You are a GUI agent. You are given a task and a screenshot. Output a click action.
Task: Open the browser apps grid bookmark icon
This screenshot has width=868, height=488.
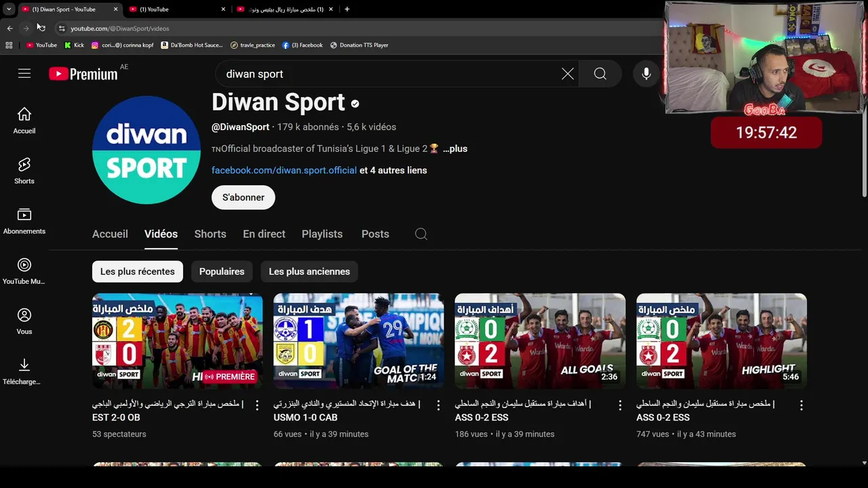[x=9, y=45]
